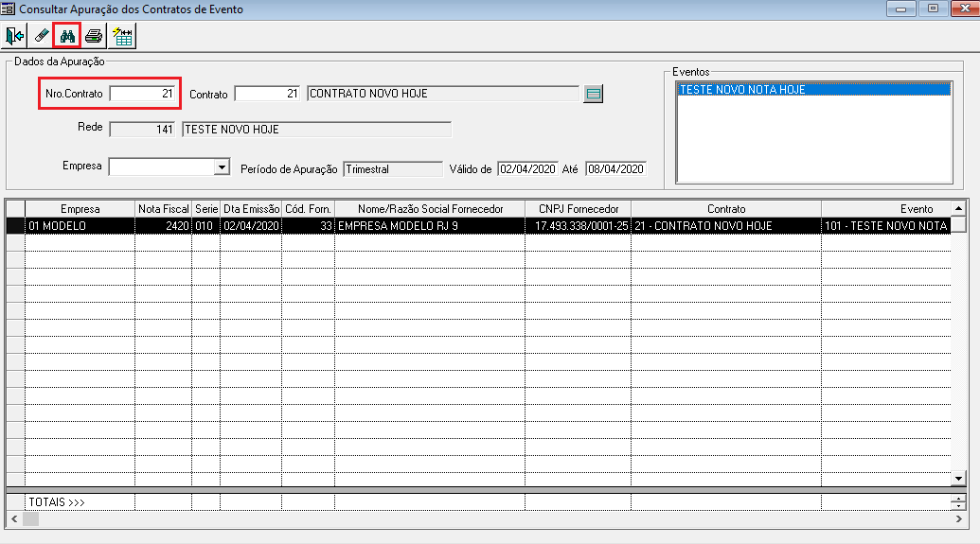Click the Válido de date 02/04/2020
980x544 pixels.
[527, 169]
